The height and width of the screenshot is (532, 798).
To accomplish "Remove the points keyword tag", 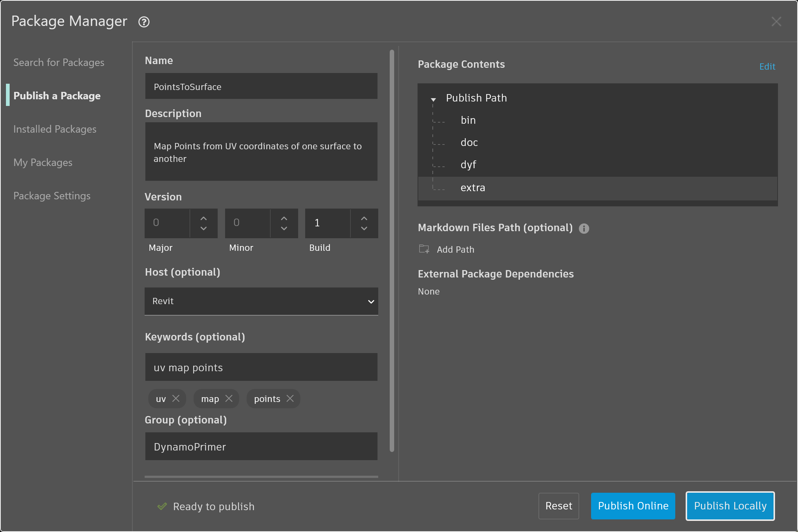I will [290, 399].
